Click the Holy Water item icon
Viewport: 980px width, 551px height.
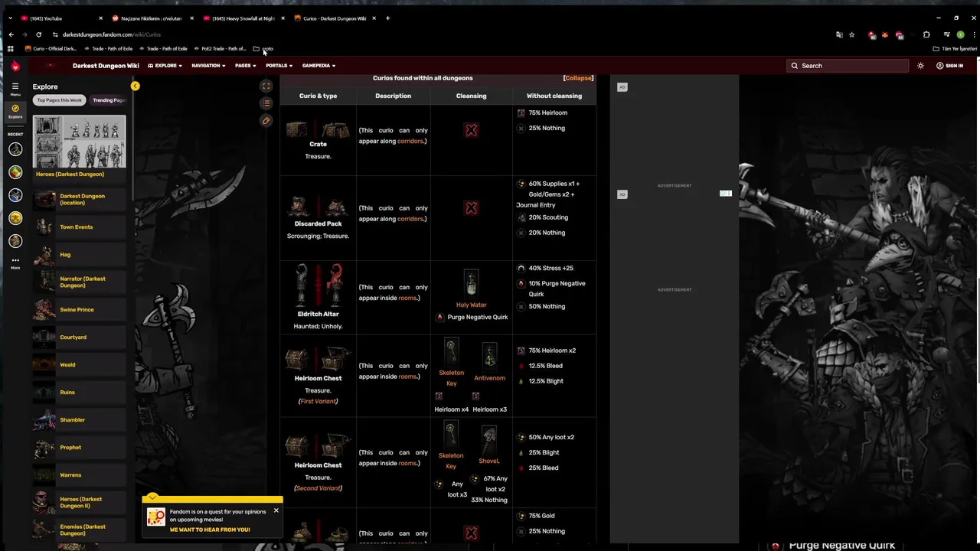471,284
